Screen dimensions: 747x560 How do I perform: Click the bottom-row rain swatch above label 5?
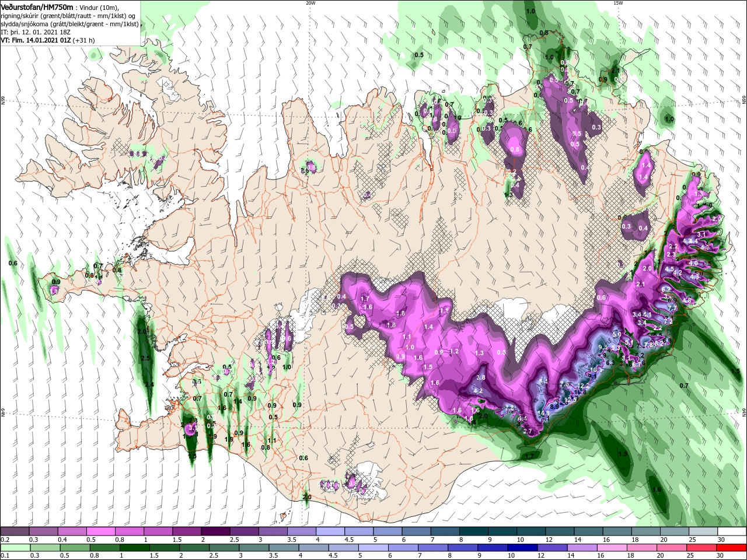[372, 548]
